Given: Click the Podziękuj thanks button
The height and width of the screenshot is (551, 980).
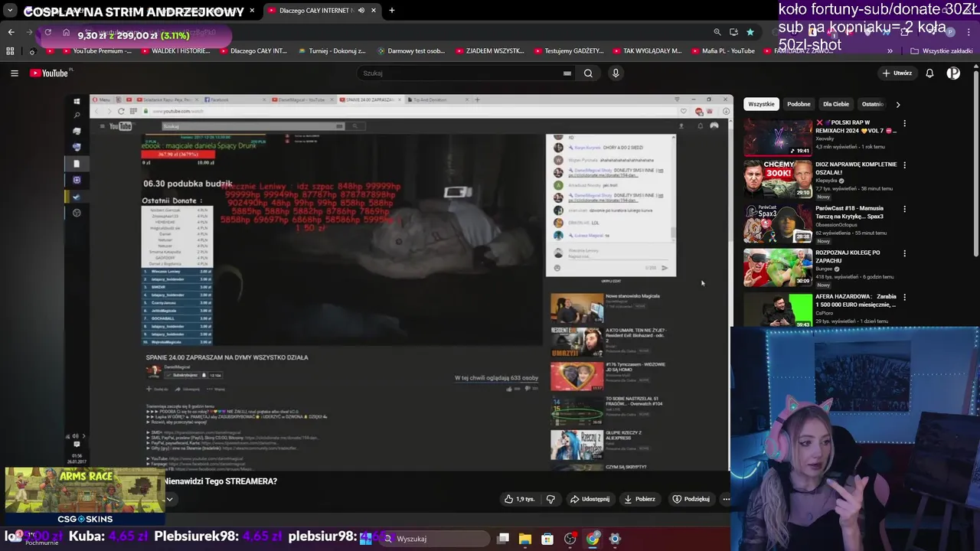Looking at the screenshot, I should 691,499.
